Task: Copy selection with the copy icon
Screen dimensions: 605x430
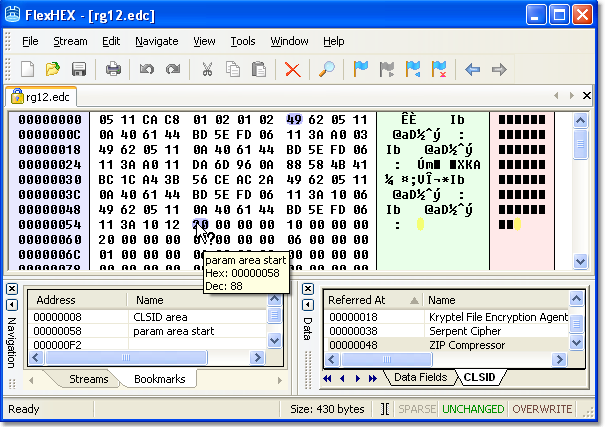Action: coord(233,69)
